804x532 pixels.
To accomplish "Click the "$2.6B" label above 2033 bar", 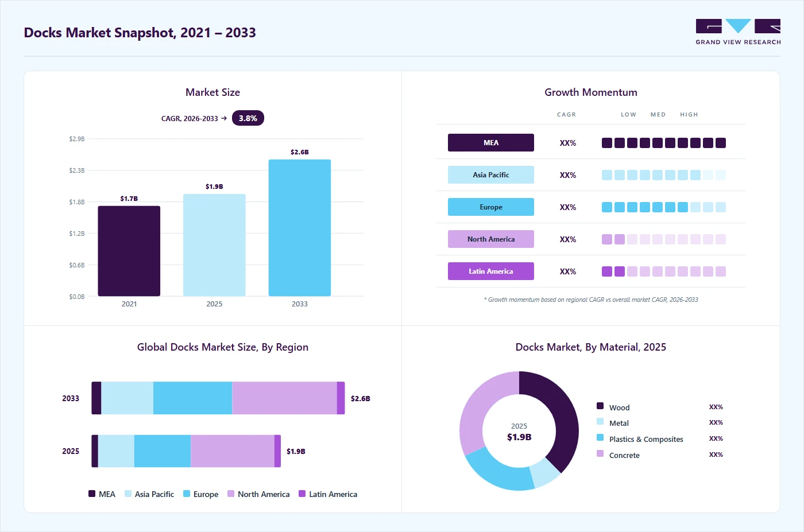I will tap(300, 152).
